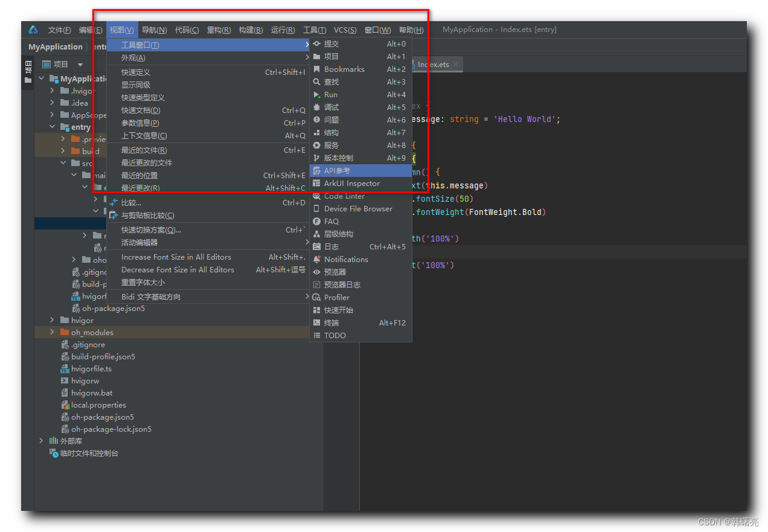Open the 导航(N) menu
768x532 pixels.
(154, 30)
